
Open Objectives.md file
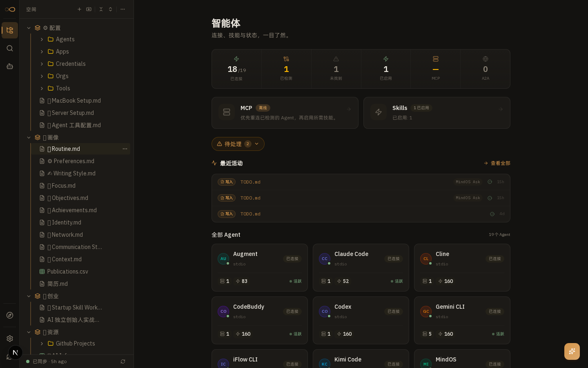[81, 198]
